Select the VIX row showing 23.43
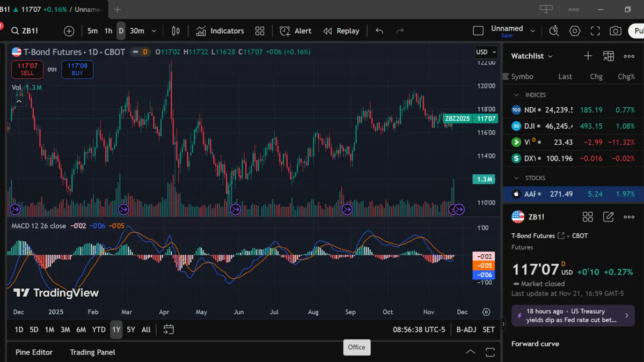 [x=573, y=142]
